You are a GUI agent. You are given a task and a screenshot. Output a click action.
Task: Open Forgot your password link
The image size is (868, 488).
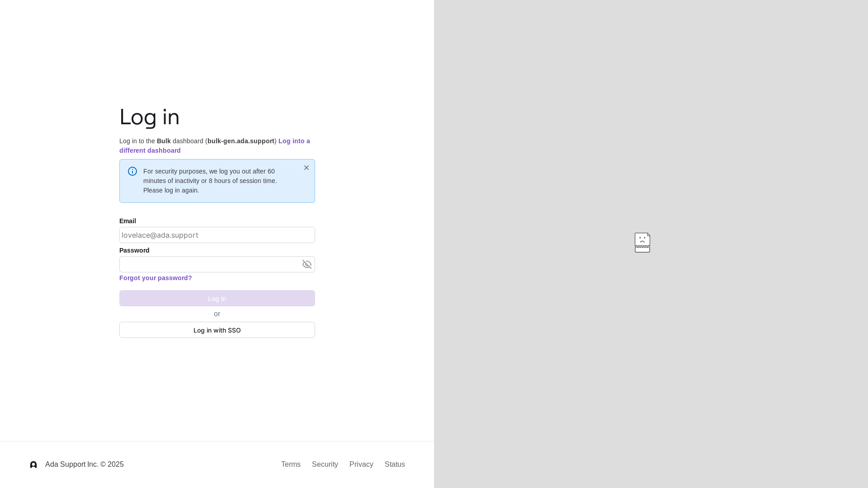coord(156,278)
